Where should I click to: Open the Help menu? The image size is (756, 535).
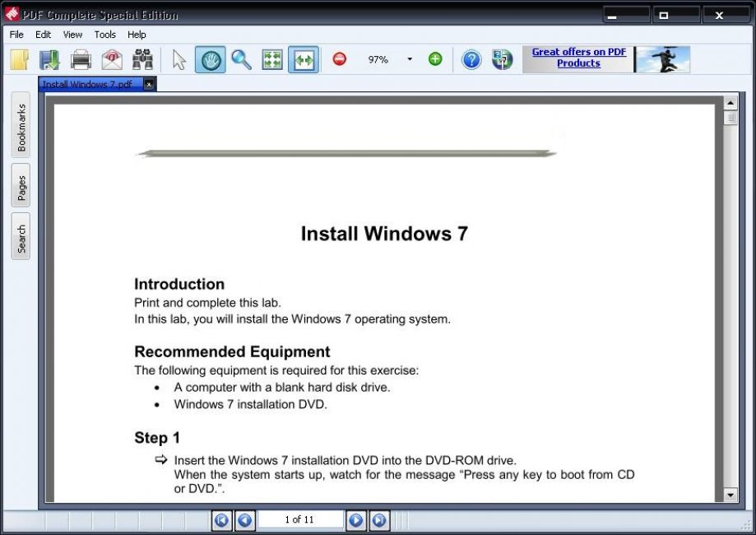click(137, 35)
